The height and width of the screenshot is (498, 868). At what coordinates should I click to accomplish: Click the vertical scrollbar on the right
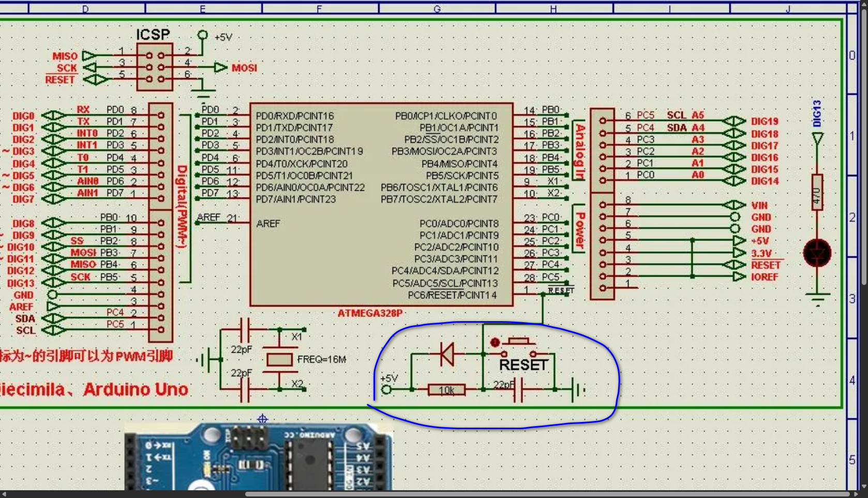[x=864, y=155]
